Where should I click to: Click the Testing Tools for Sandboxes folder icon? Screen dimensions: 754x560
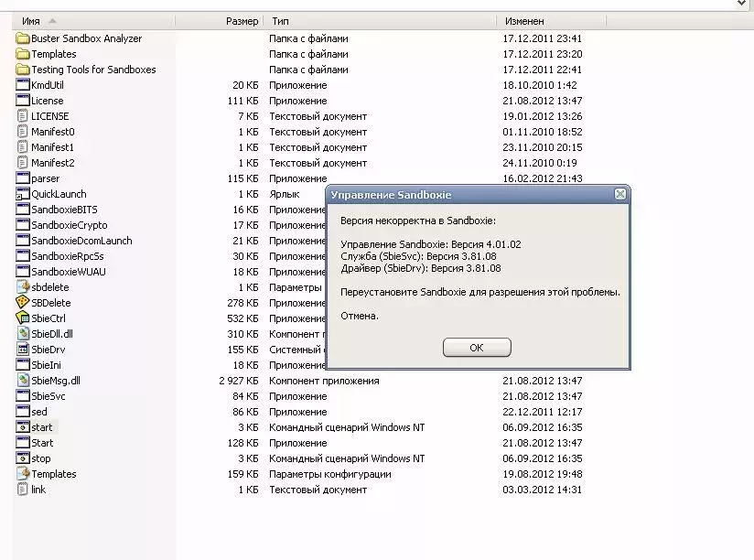[23, 70]
